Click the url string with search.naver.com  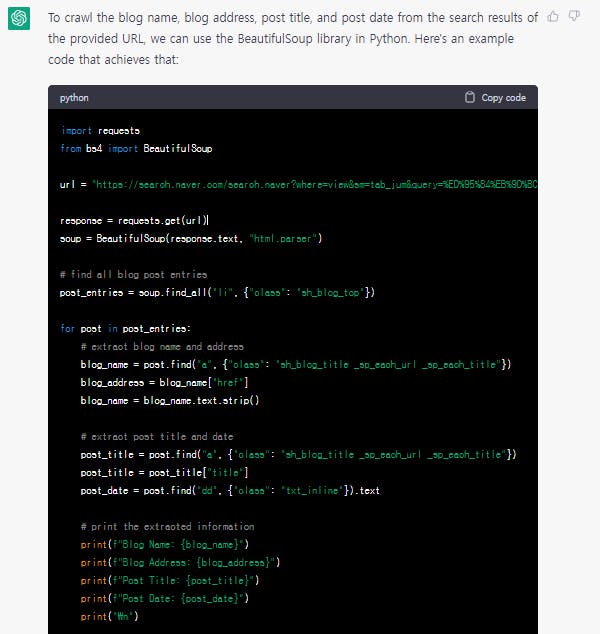(315, 184)
